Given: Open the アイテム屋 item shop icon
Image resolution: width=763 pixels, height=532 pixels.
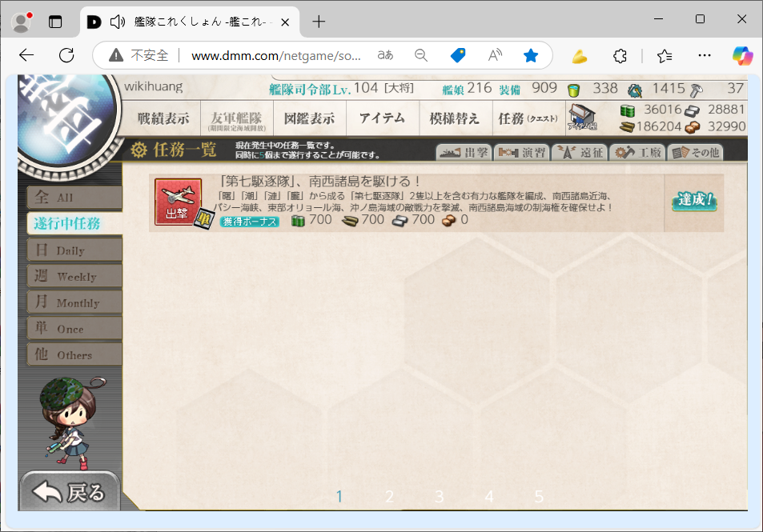Looking at the screenshot, I should pos(582,118).
